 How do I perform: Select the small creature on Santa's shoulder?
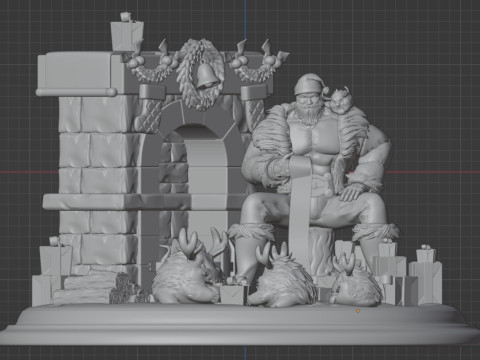[x=341, y=100]
